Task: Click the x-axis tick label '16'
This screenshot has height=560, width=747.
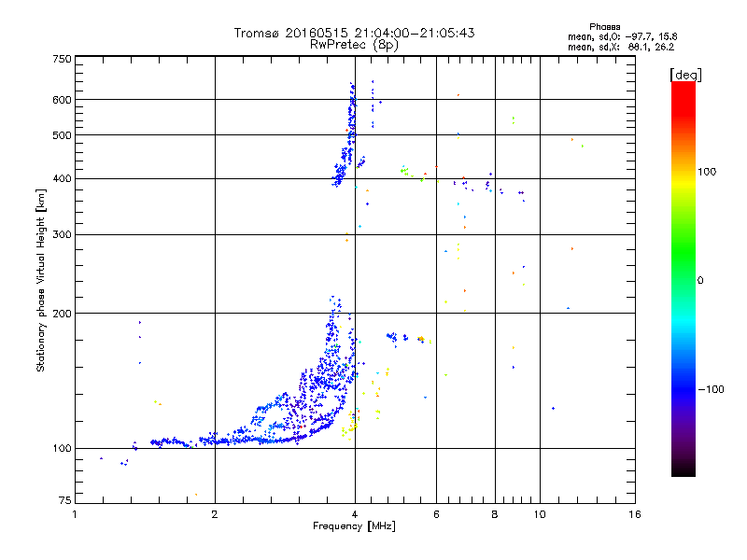Action: point(635,514)
